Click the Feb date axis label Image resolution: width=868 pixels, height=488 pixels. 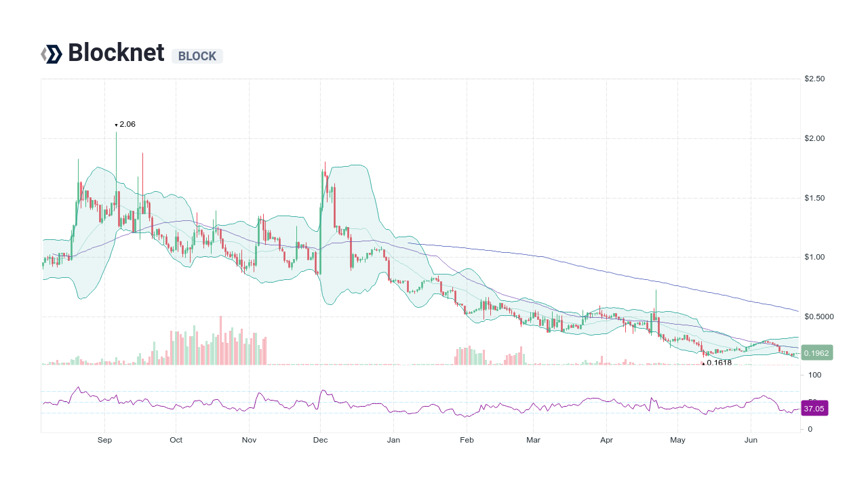tap(467, 440)
